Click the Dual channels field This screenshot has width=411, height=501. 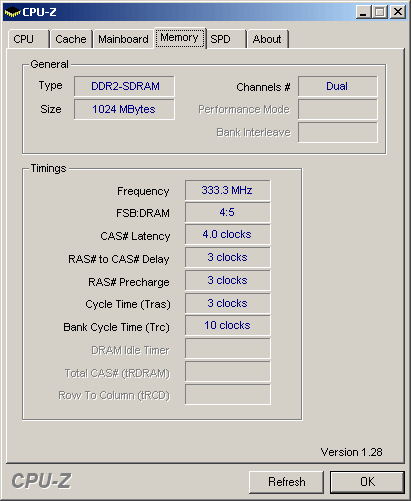(338, 86)
